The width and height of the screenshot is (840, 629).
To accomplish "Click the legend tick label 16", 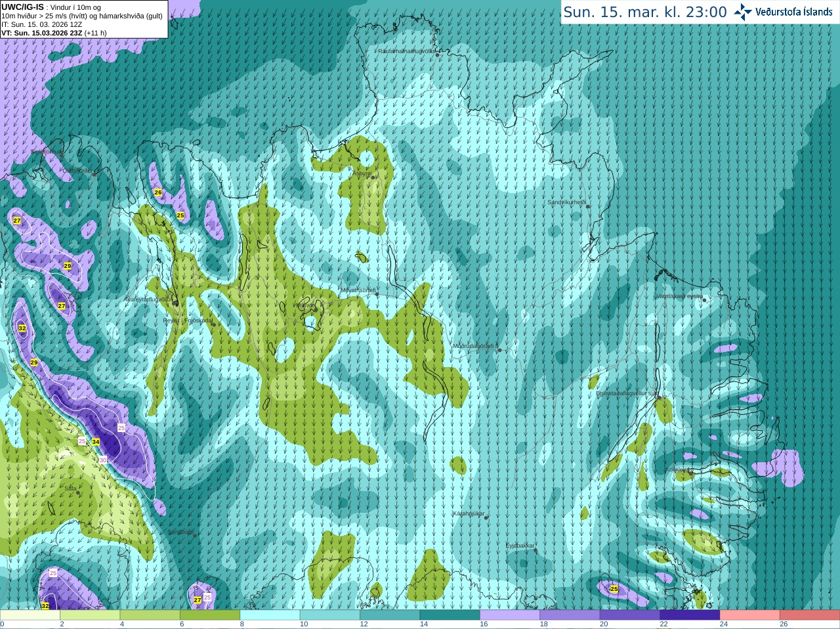I will coord(484,624).
